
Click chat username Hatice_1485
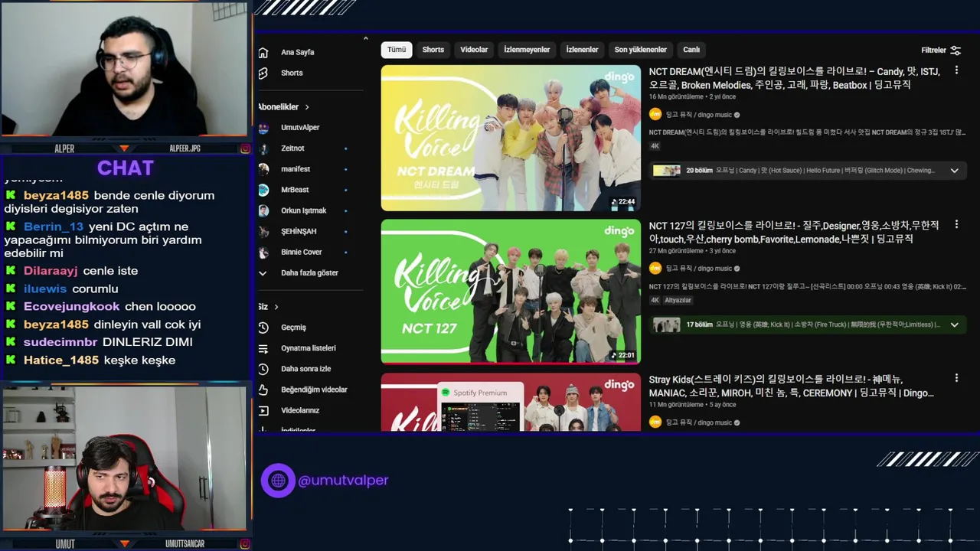point(61,360)
